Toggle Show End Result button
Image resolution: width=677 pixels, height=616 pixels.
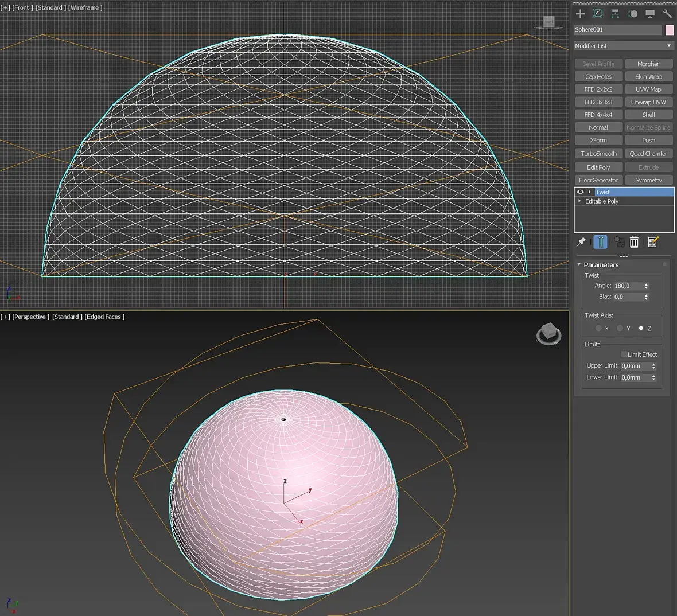(600, 242)
